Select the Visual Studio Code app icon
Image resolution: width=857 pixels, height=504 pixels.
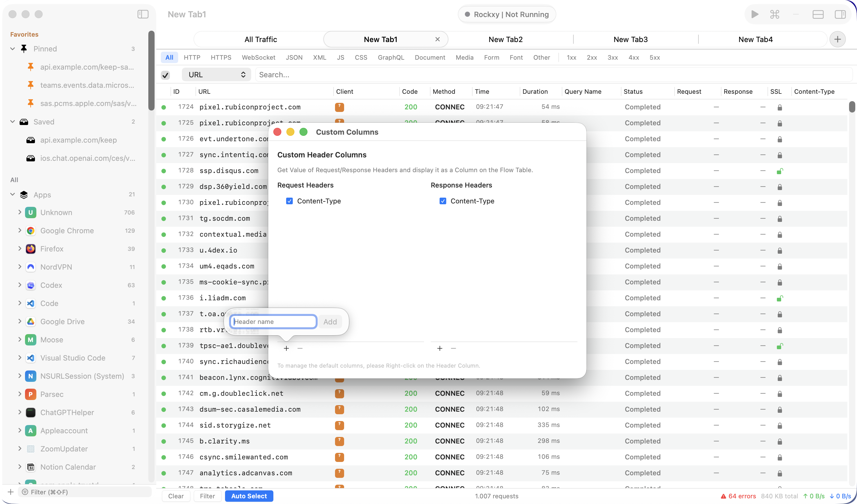coord(31,358)
